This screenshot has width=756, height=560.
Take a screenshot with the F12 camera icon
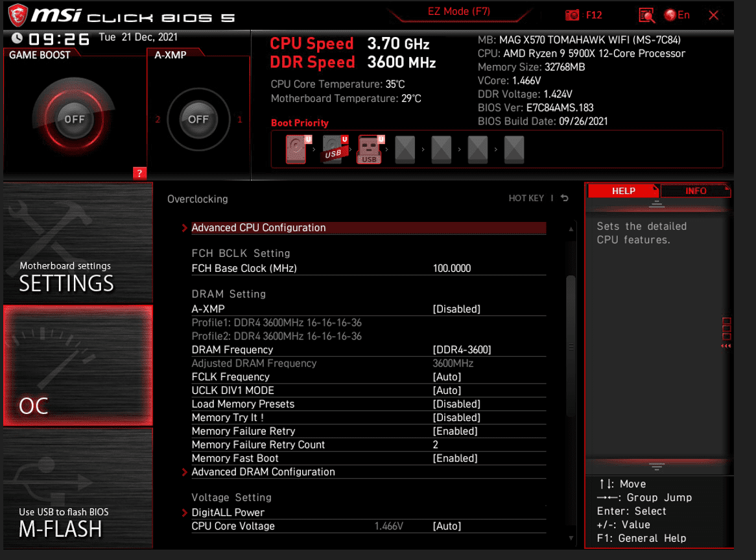tap(573, 15)
